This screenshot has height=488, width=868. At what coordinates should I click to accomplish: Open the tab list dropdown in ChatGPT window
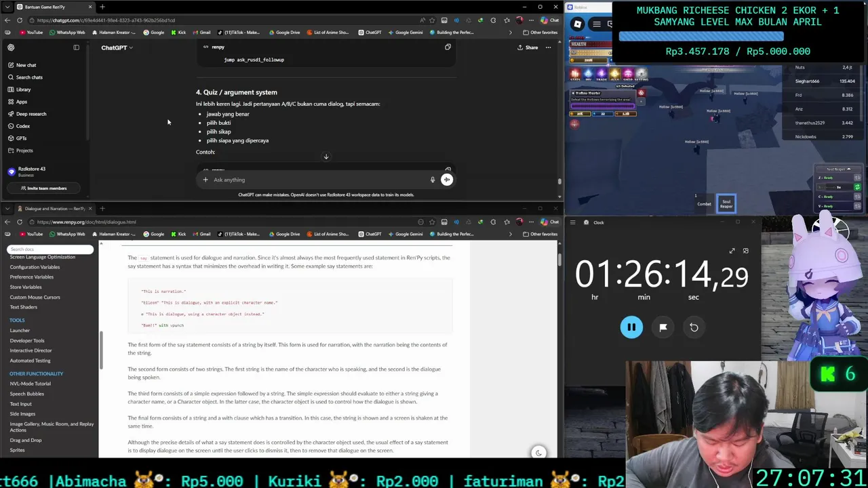pyautogui.click(x=7, y=7)
